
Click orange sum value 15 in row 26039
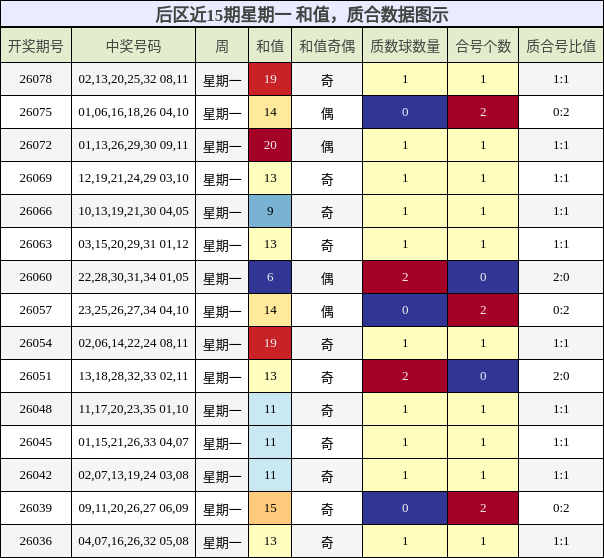270,508
